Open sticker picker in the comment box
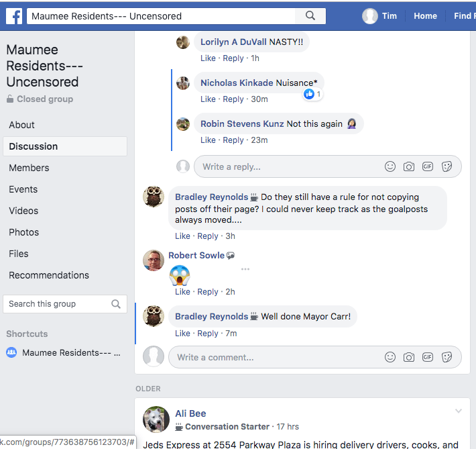The width and height of the screenshot is (476, 449). (x=447, y=357)
